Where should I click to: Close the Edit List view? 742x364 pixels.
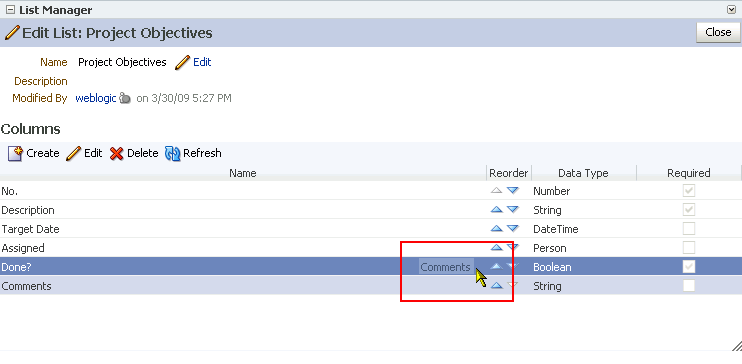pos(718,32)
